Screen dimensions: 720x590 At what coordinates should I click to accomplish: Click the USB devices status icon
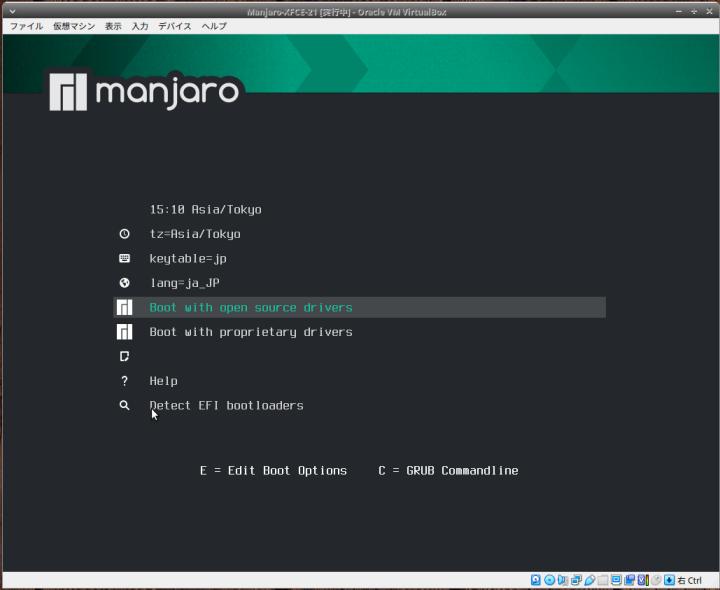(x=590, y=580)
